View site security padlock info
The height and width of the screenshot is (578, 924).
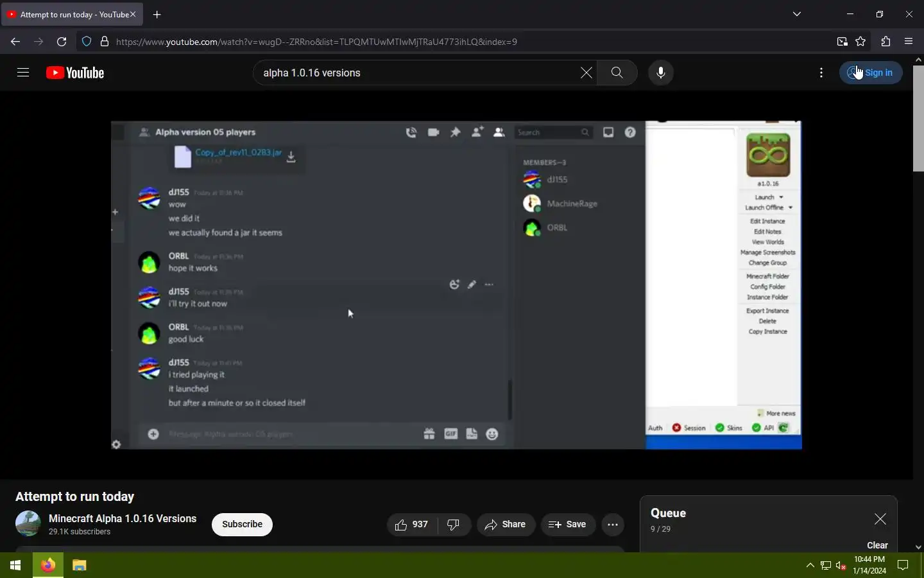coord(105,42)
